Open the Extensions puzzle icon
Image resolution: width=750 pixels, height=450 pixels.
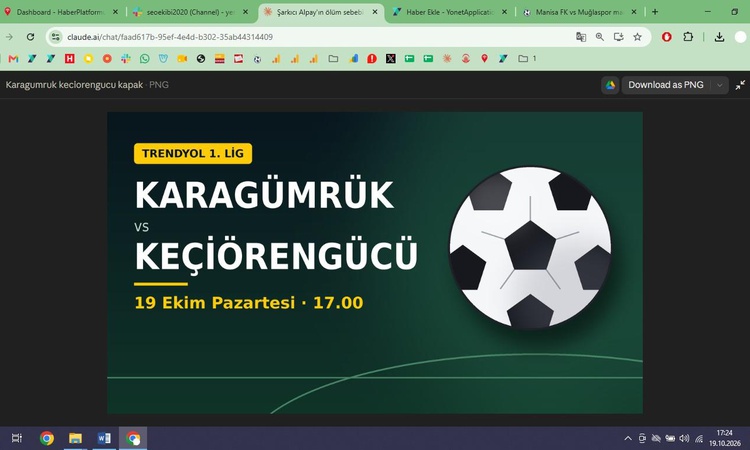coord(688,37)
